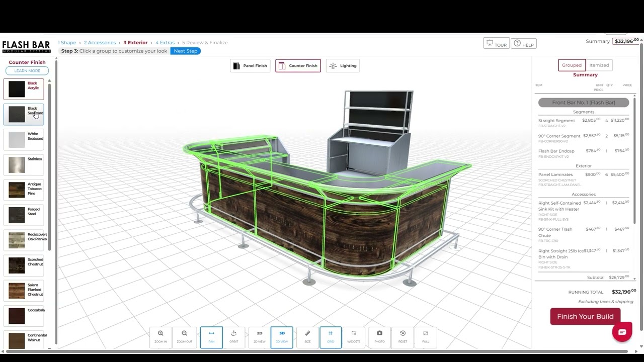This screenshot has height=362, width=644.
Task: Click Front Bar No. 1 (Flash Bar) header
Action: click(x=584, y=103)
